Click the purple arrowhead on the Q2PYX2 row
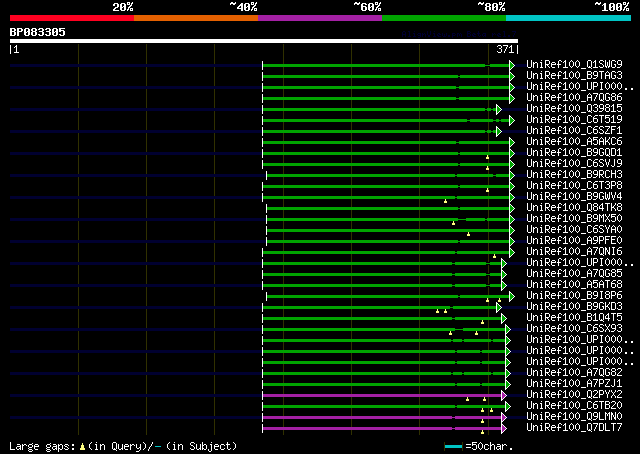640x454 pixels. click(x=504, y=396)
